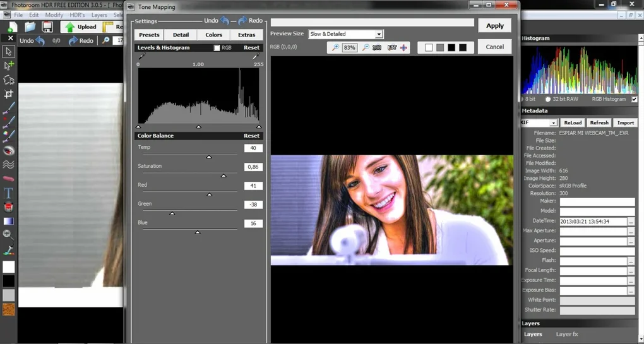Apply the tone mapping
This screenshot has width=644, height=344.
tap(495, 25)
